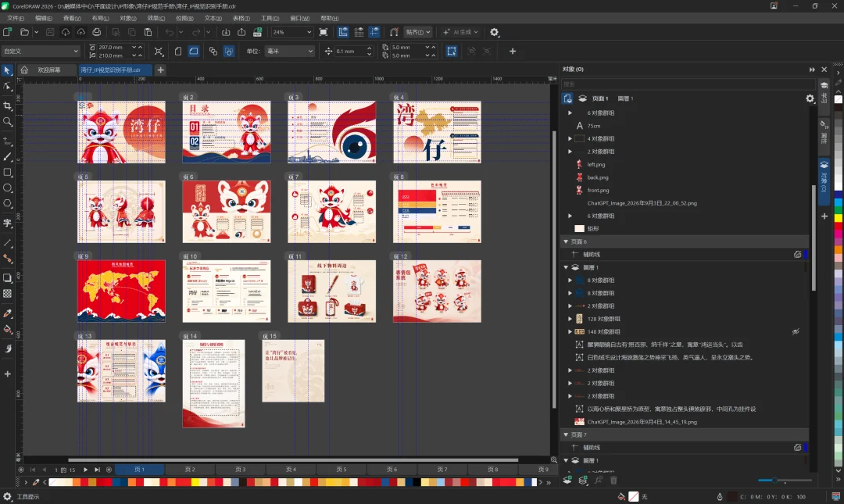Click the Objects docker settings gear
This screenshot has width=844, height=504.
pyautogui.click(x=810, y=98)
